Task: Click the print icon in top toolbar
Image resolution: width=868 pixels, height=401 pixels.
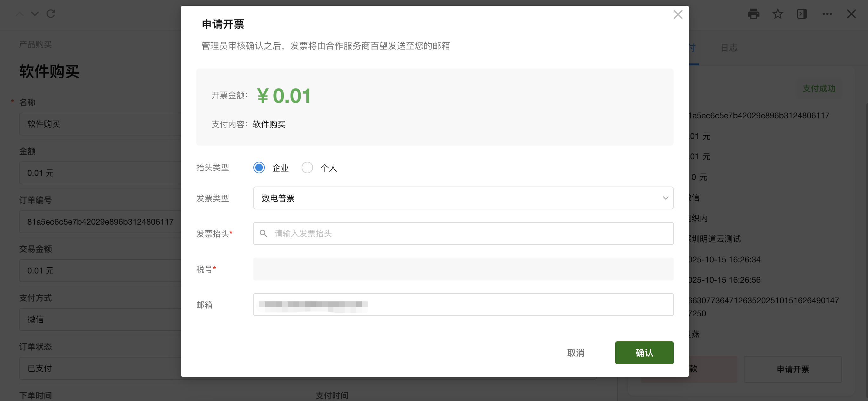Action: coord(753,14)
